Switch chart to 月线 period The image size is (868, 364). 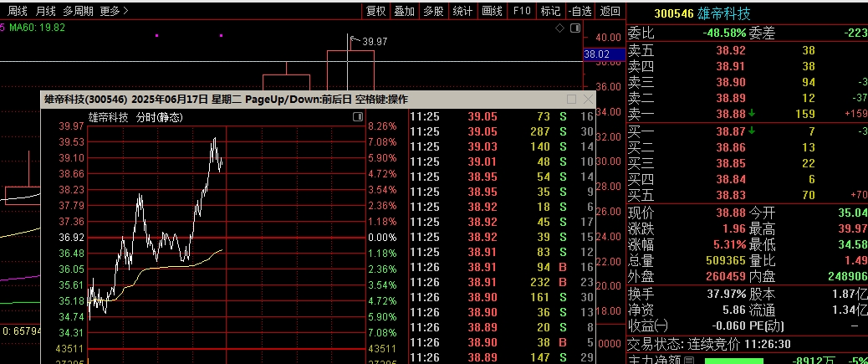tap(45, 11)
